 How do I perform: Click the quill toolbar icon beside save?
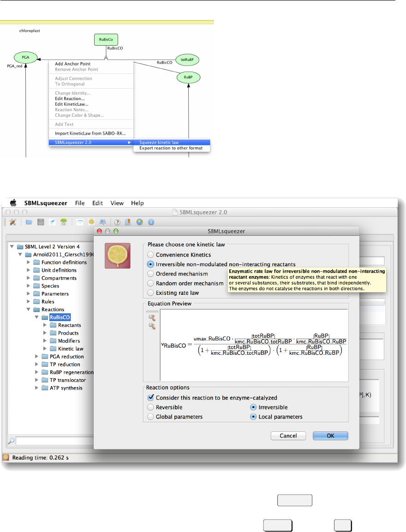pyautogui.click(x=52, y=222)
